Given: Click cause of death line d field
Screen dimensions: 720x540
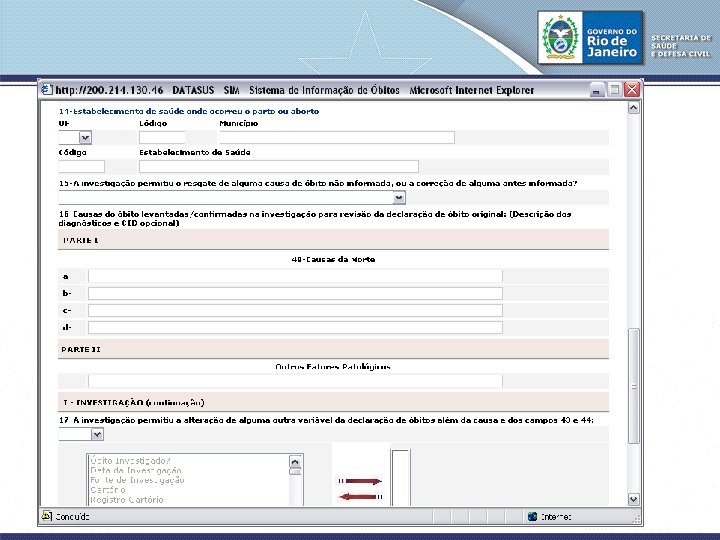Looking at the screenshot, I should click(295, 327).
